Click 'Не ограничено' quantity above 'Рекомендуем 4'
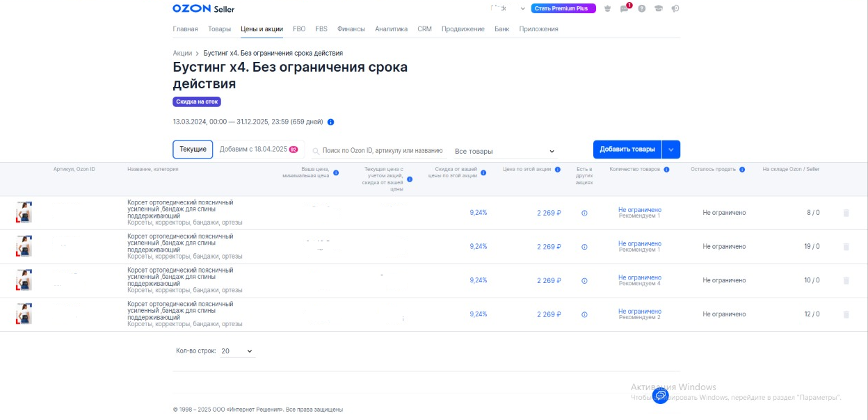 (x=640, y=277)
